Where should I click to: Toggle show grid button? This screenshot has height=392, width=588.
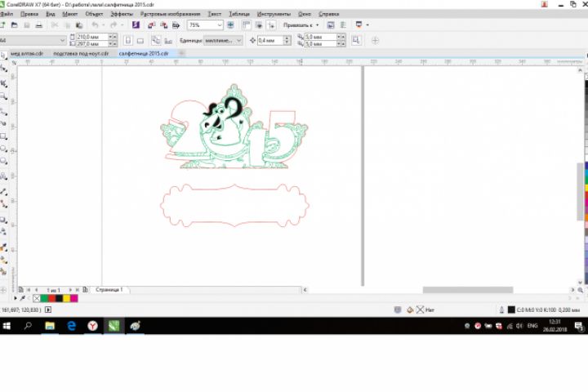coord(259,25)
